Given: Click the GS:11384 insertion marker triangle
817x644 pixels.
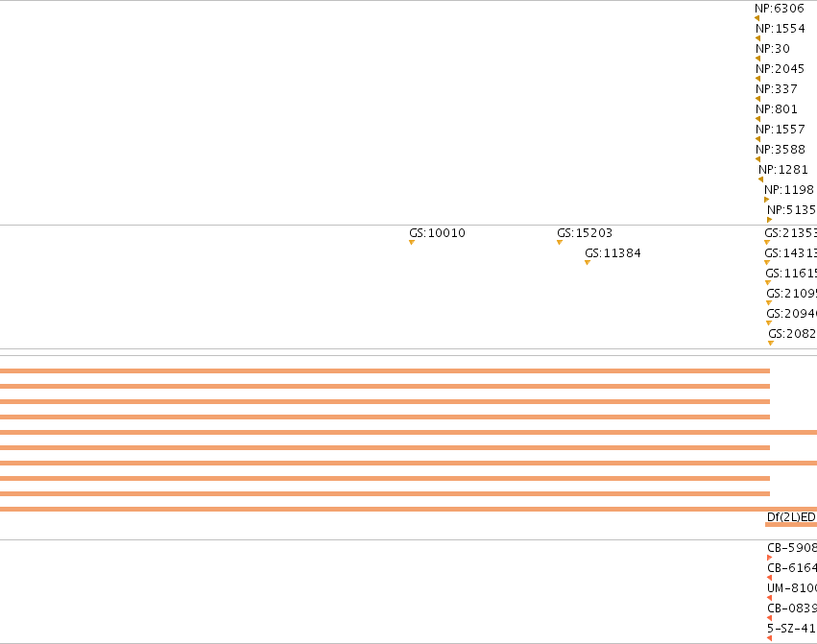Looking at the screenshot, I should tap(588, 263).
